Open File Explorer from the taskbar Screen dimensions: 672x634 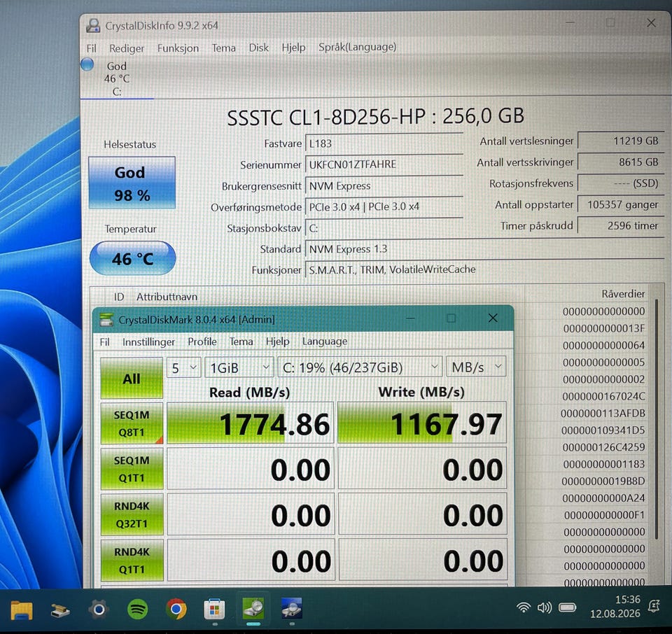pos(22,610)
